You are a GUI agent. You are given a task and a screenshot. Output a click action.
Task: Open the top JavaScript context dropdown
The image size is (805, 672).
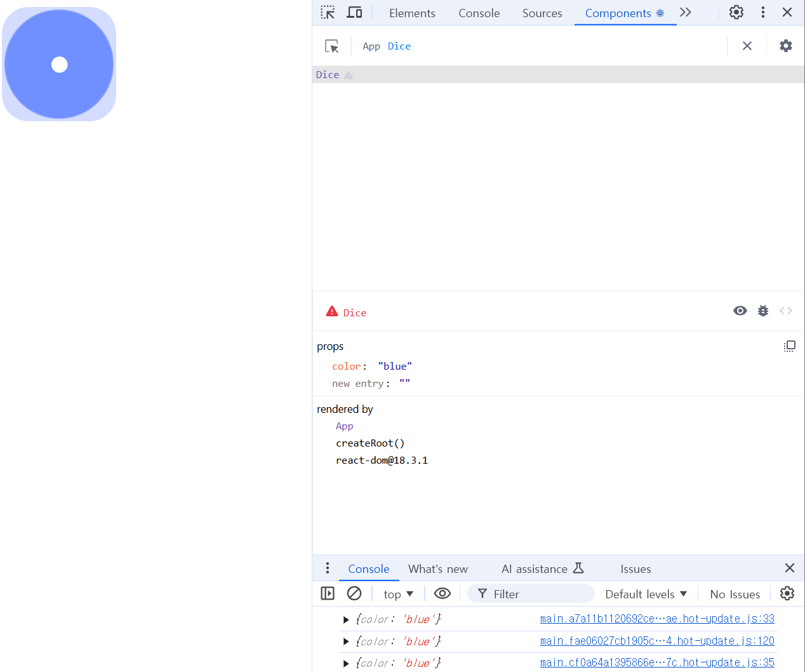398,594
